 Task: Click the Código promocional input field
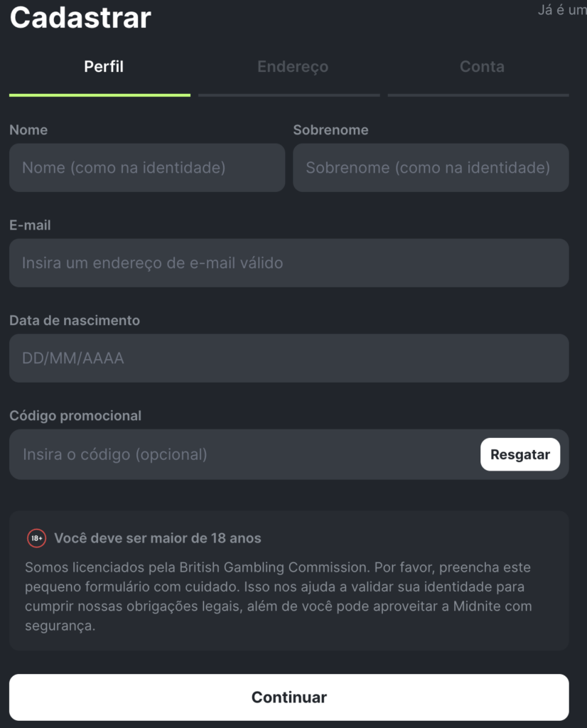[235, 454]
